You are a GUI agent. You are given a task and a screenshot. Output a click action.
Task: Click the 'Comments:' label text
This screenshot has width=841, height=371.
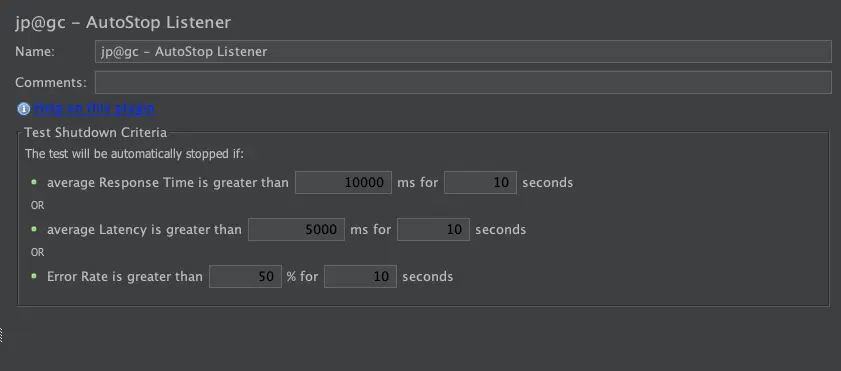click(51, 83)
